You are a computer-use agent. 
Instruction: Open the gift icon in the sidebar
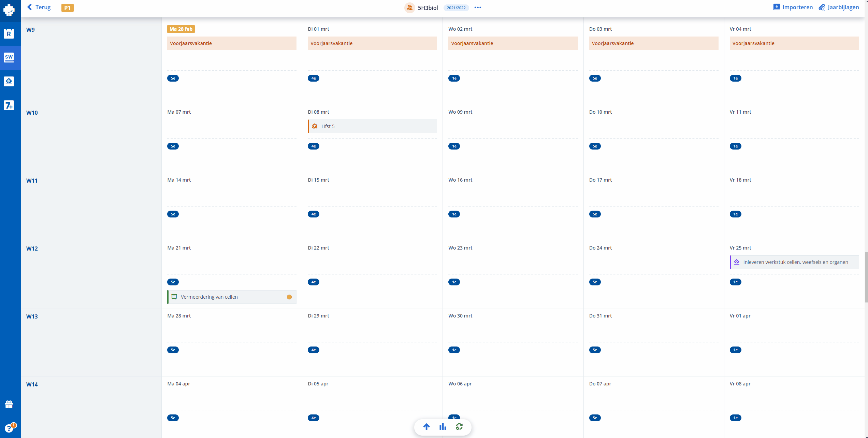pos(9,405)
